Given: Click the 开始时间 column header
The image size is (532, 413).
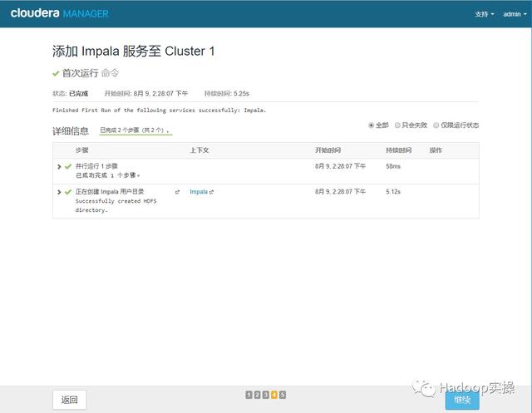Looking at the screenshot, I should [328, 150].
